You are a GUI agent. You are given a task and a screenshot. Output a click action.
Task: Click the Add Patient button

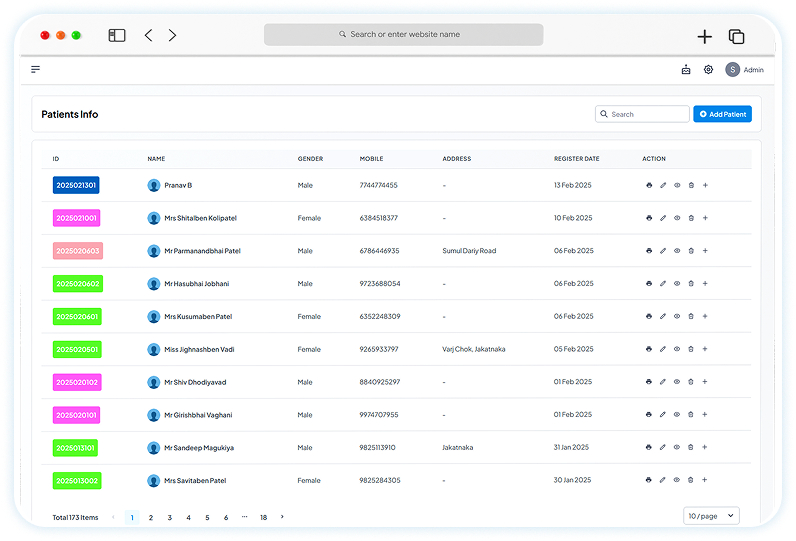tap(722, 114)
